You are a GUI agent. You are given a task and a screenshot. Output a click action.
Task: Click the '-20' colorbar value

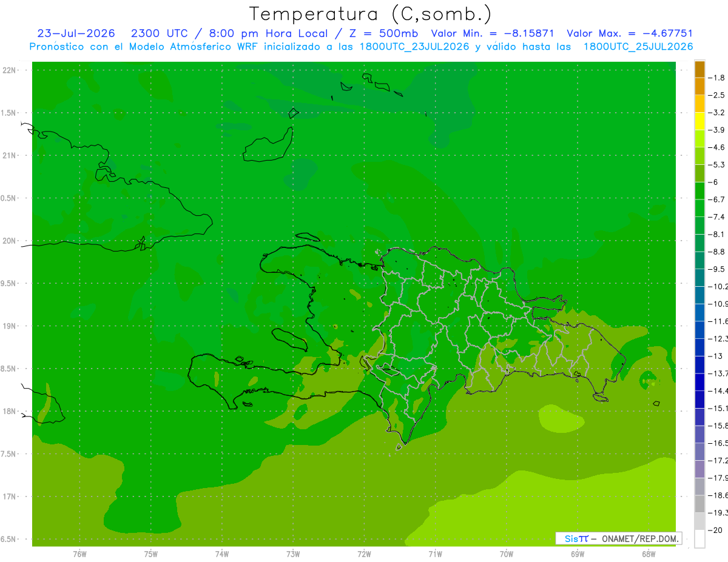(716, 530)
